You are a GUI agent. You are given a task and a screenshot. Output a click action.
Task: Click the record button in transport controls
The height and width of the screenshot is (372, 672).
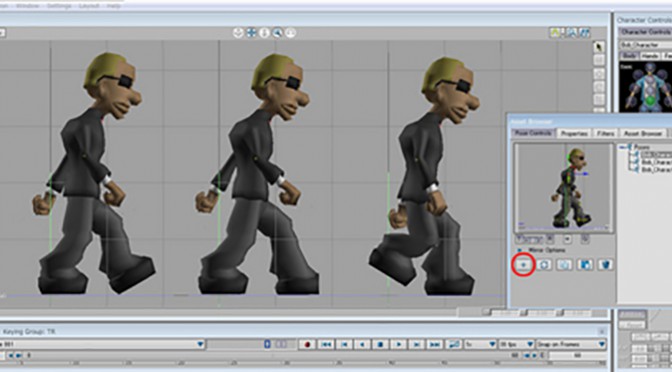point(307,344)
